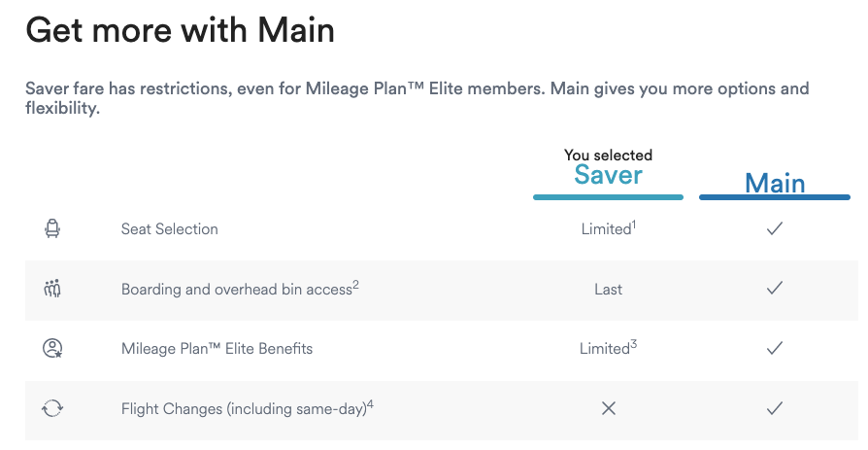
Task: Click the You selected label above Saver
Action: point(609,156)
